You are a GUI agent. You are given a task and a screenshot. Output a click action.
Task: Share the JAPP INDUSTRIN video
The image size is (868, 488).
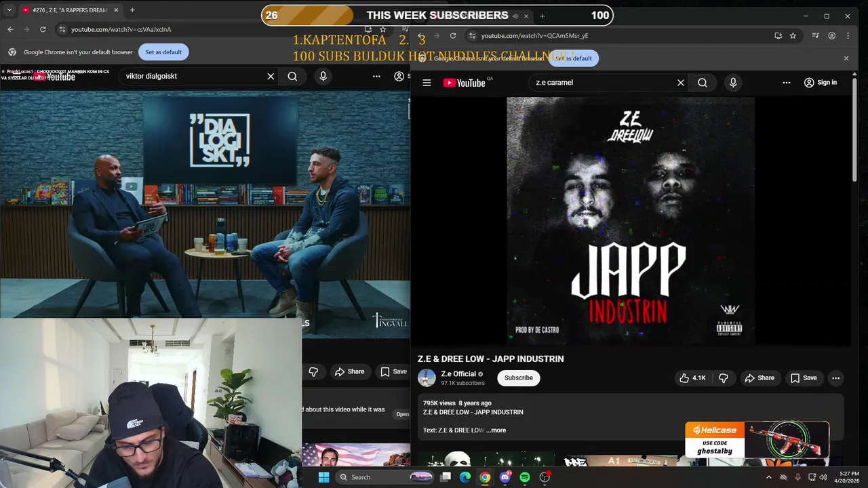pyautogui.click(x=759, y=378)
